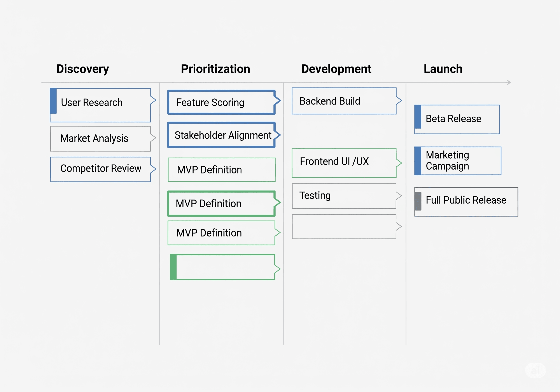Viewport: 560px width, 392px height.
Task: Select the Prioritization column header
Action: (215, 69)
